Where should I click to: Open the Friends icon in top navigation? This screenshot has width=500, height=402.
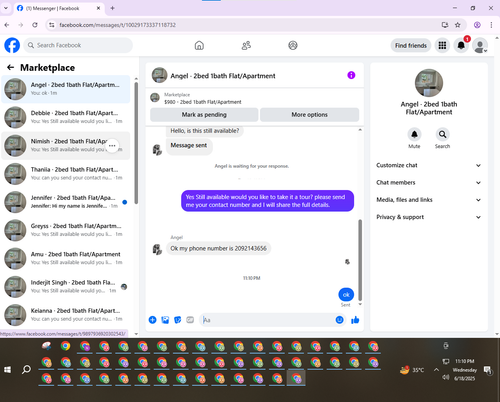click(246, 45)
